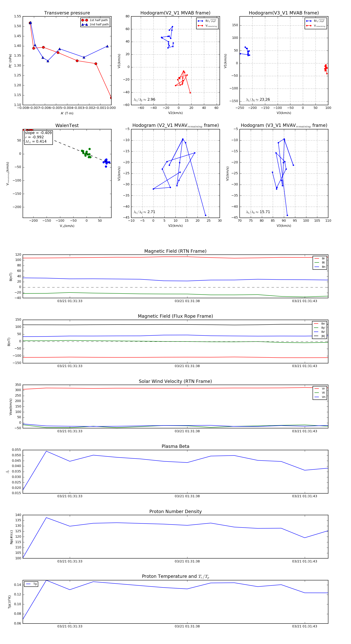The image size is (351, 644).
Task: Click the eigenvalue ratio label "≈ 15.71"
Action: point(258,212)
